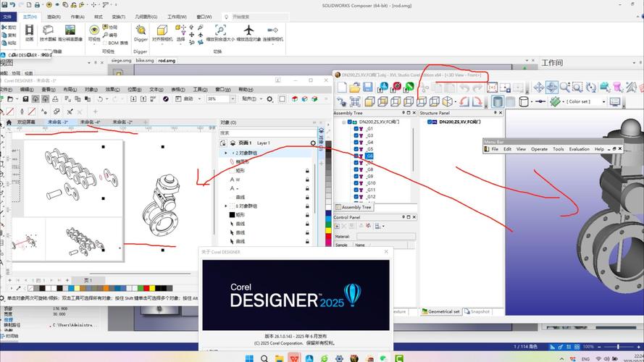
Task: Uncheck _G5 in the Assembly Tree
Action: pos(356,149)
